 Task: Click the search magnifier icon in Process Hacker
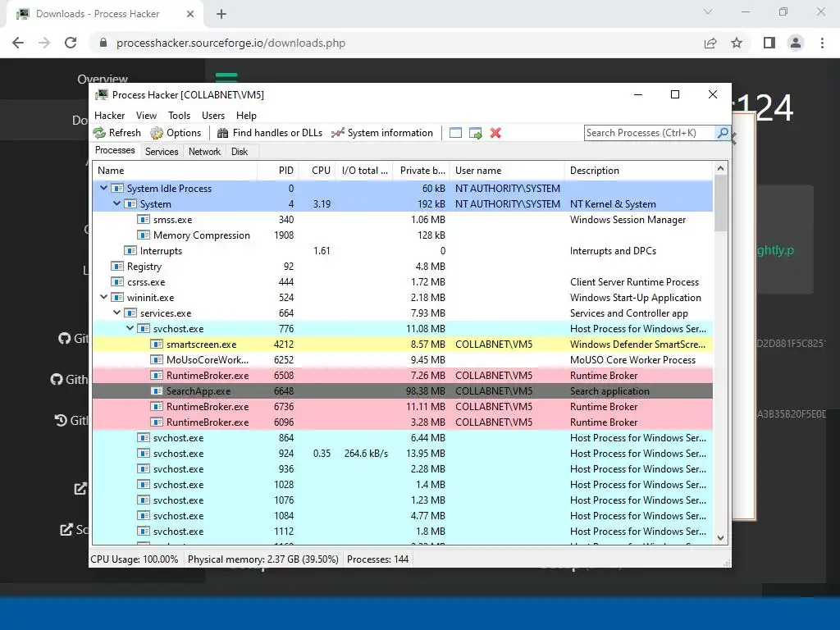coord(722,133)
